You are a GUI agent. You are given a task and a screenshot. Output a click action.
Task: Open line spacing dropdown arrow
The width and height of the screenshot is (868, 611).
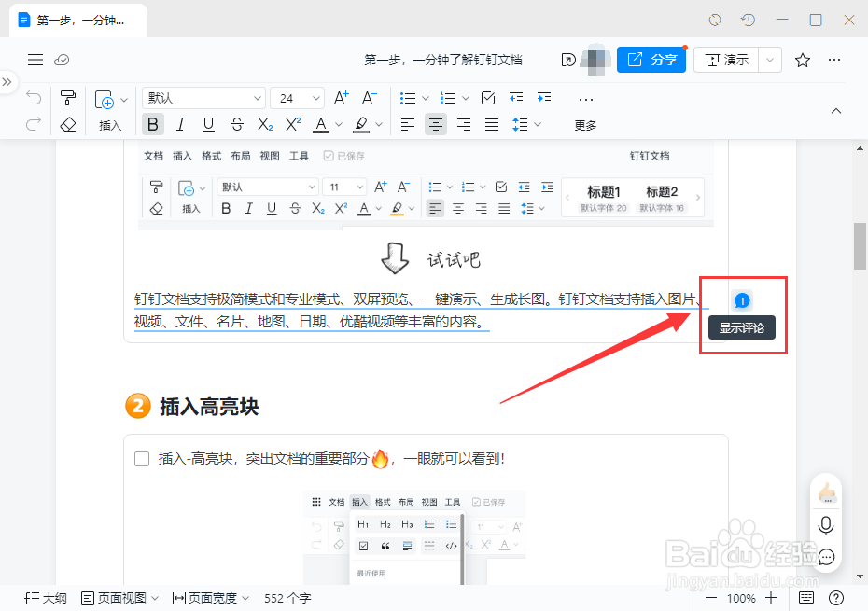pos(538,125)
